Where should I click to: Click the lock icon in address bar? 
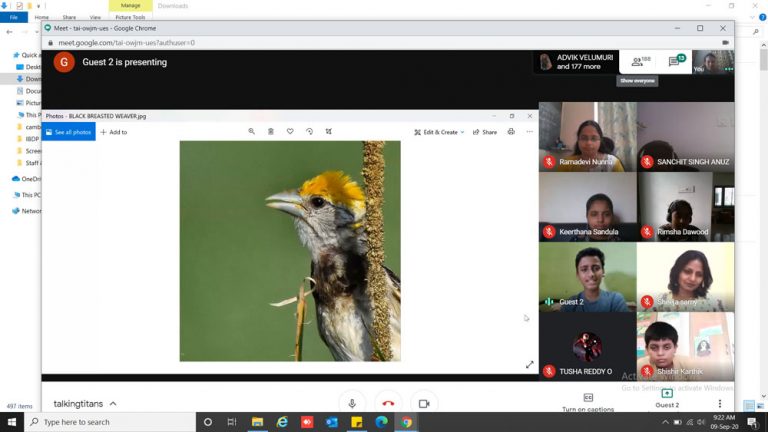[x=50, y=43]
